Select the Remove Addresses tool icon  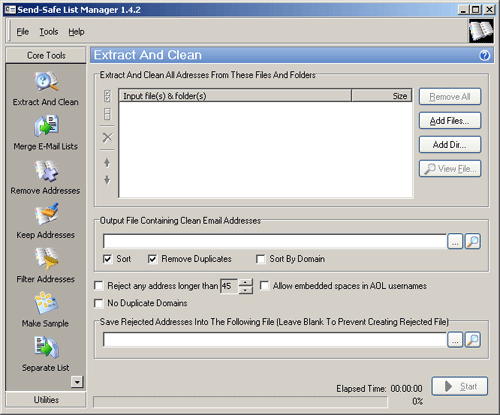46,171
